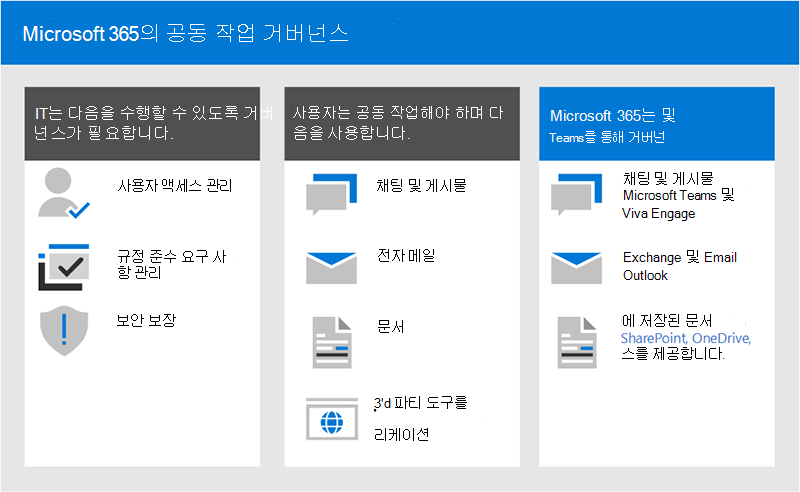The image size is (800, 492).
Task: Click the chat icon beside Microsoft Teams 및 Viva Engage
Action: point(576,194)
